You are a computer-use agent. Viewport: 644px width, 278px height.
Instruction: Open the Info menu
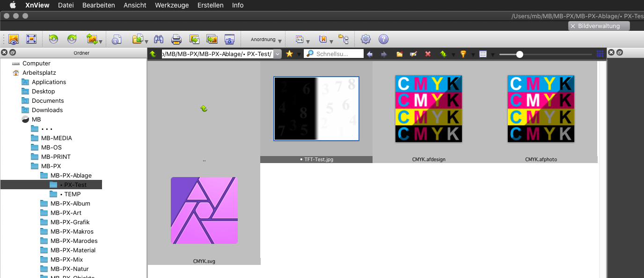coord(238,5)
